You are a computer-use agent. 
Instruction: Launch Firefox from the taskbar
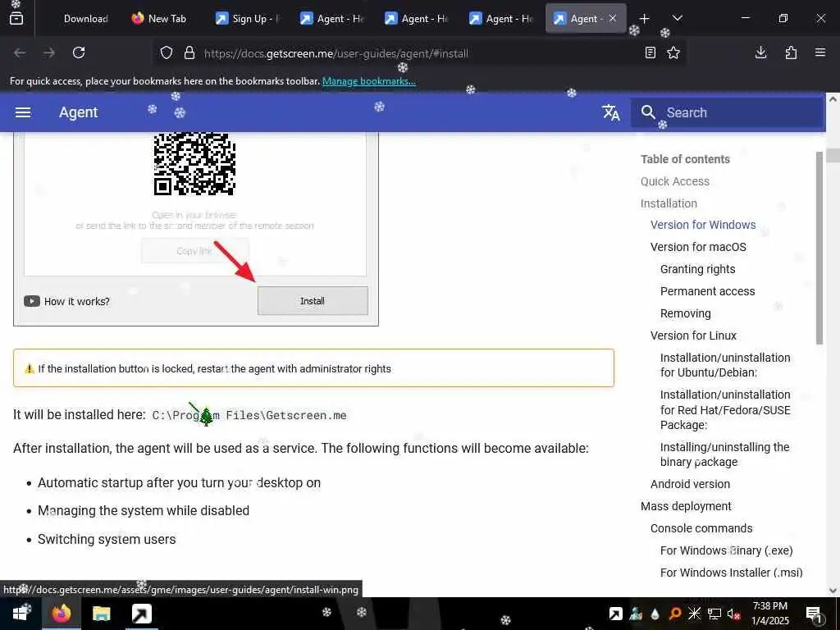(62, 614)
